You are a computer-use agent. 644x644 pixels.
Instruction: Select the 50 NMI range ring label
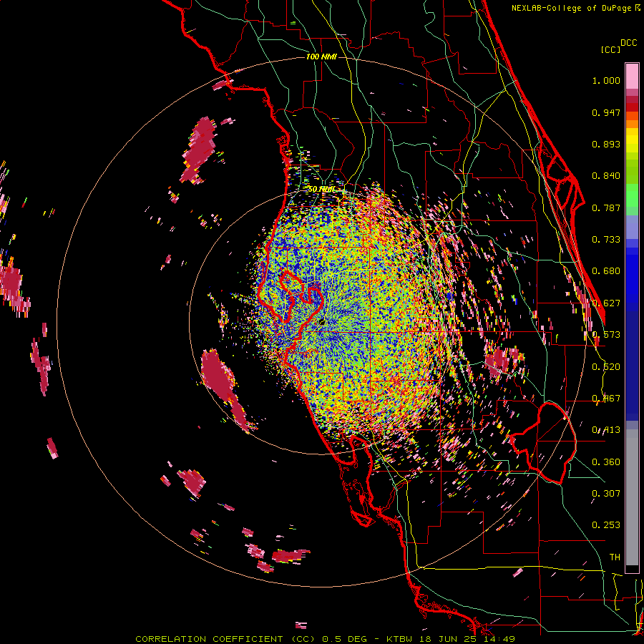click(x=321, y=189)
